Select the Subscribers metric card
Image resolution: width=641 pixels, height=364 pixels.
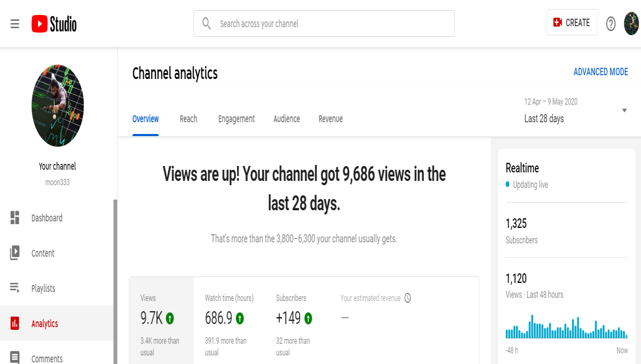point(297,321)
